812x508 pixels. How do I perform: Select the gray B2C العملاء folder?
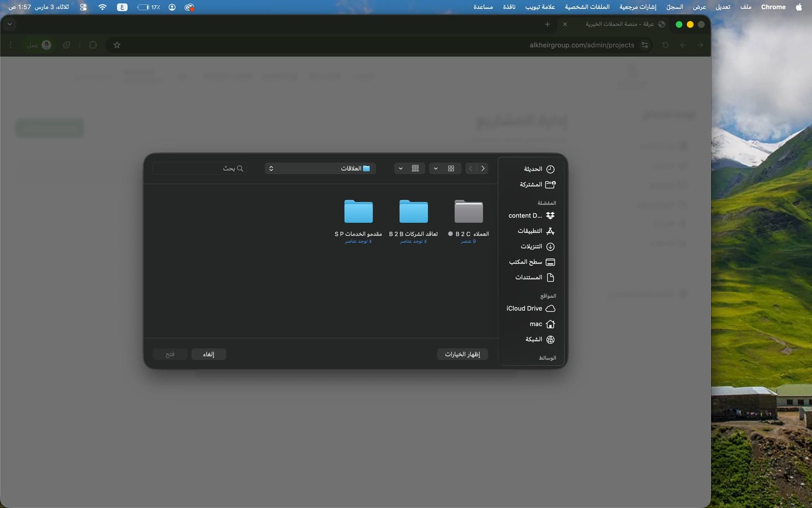[x=469, y=211]
